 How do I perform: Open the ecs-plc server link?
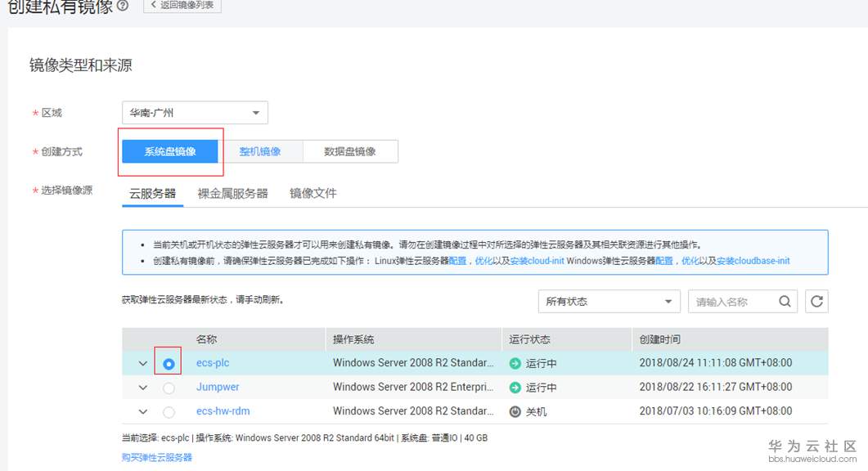click(x=213, y=362)
